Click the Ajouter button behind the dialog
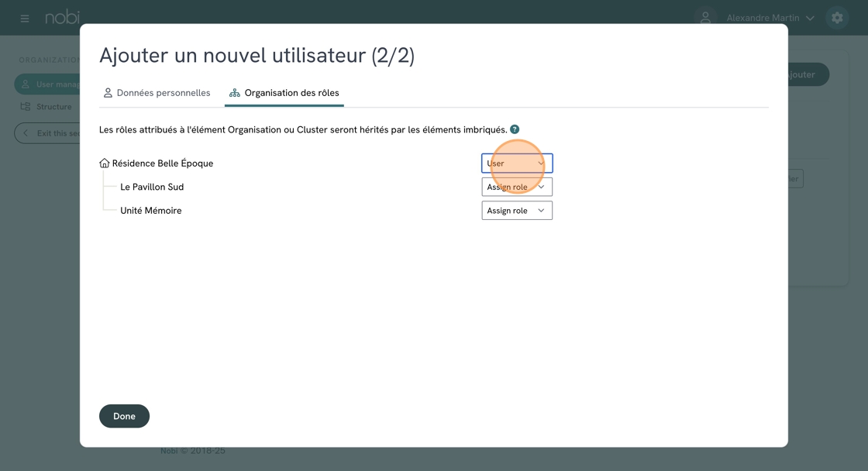Screen dimensions: 868x471 [x=806, y=74]
